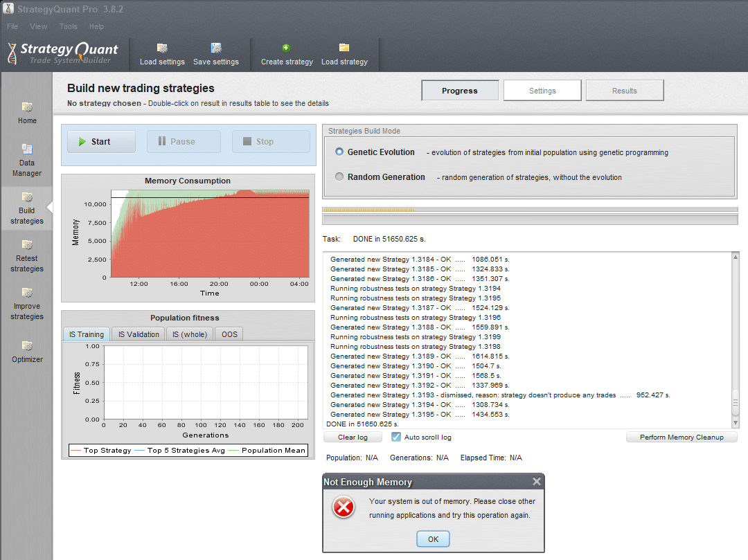Click the StrategyQuant logo
This screenshot has width=748, height=560.
[62, 53]
